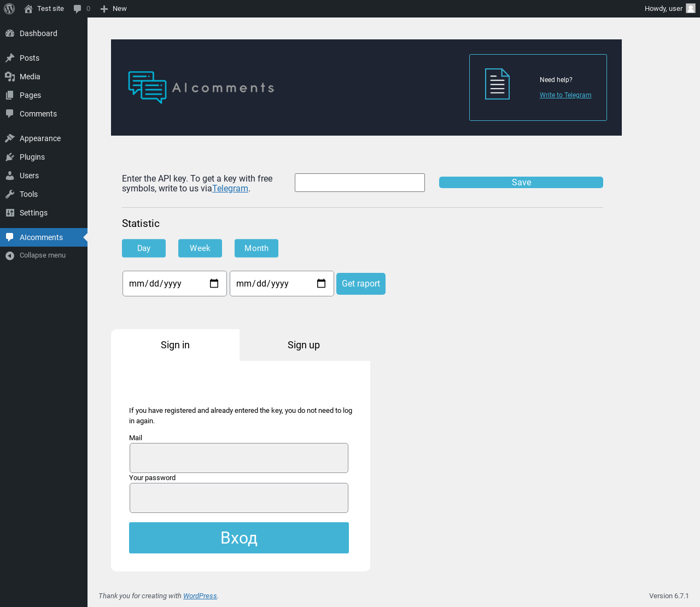Click into the Your password field
Image resolution: width=700 pixels, height=607 pixels.
(x=239, y=498)
